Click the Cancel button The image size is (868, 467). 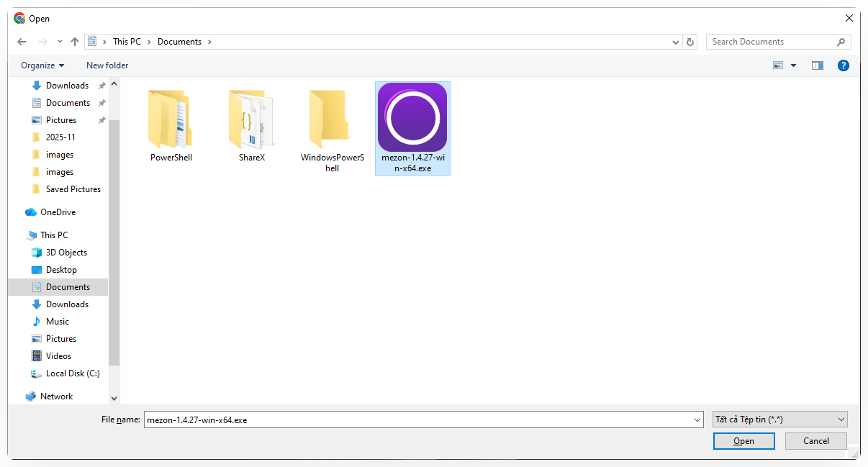[x=815, y=441]
